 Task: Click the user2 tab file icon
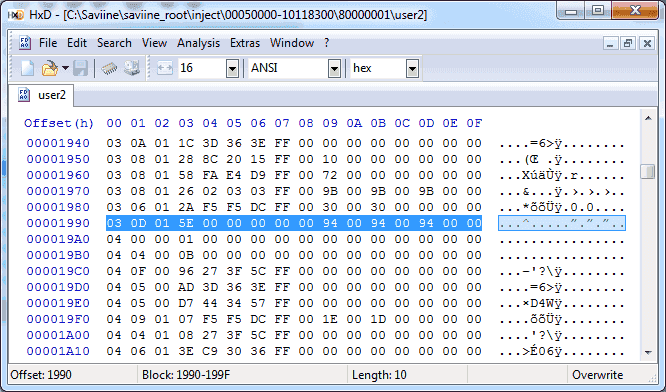[x=24, y=95]
